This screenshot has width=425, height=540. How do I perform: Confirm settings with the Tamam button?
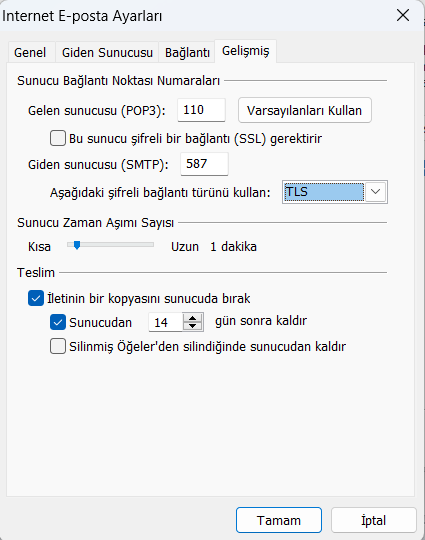(x=279, y=520)
